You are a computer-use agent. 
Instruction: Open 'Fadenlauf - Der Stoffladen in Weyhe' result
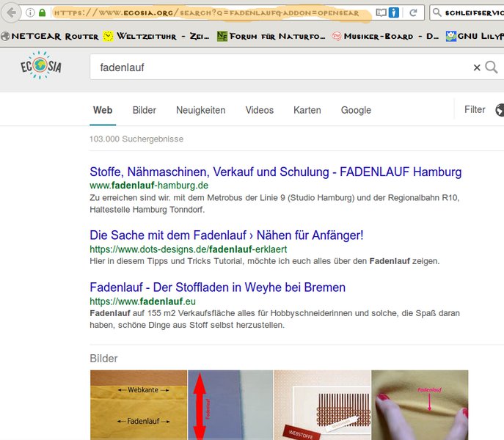click(218, 287)
